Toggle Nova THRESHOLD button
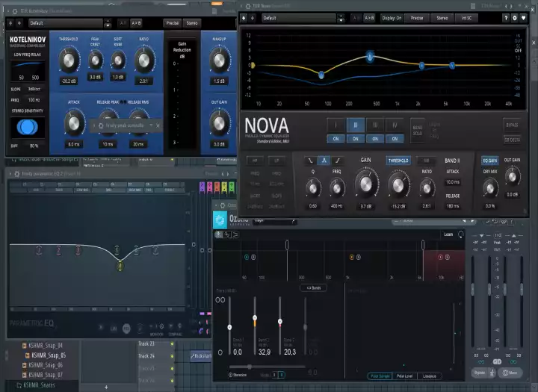The height and width of the screenshot is (392, 538). [398, 161]
